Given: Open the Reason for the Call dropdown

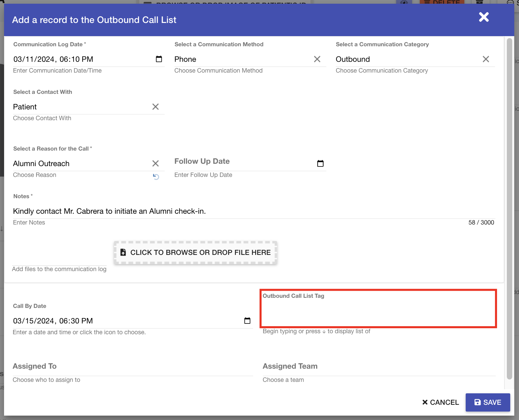Looking at the screenshot, I should click(81, 164).
